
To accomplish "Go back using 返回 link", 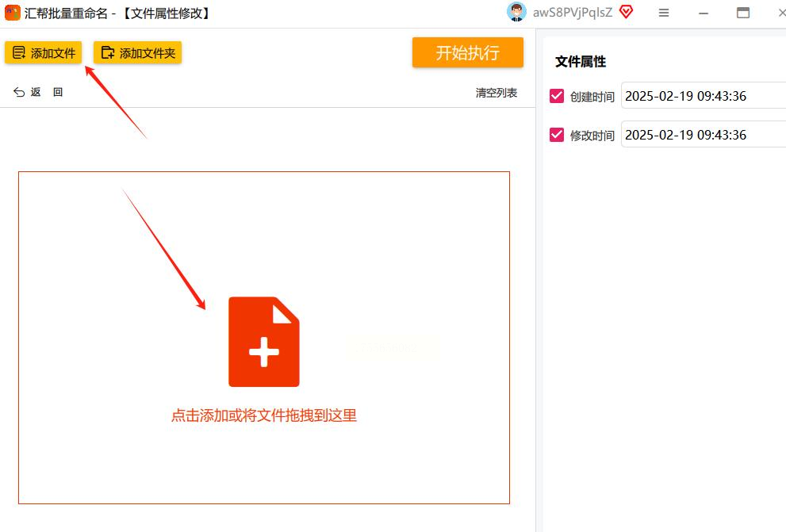I will 38,92.
